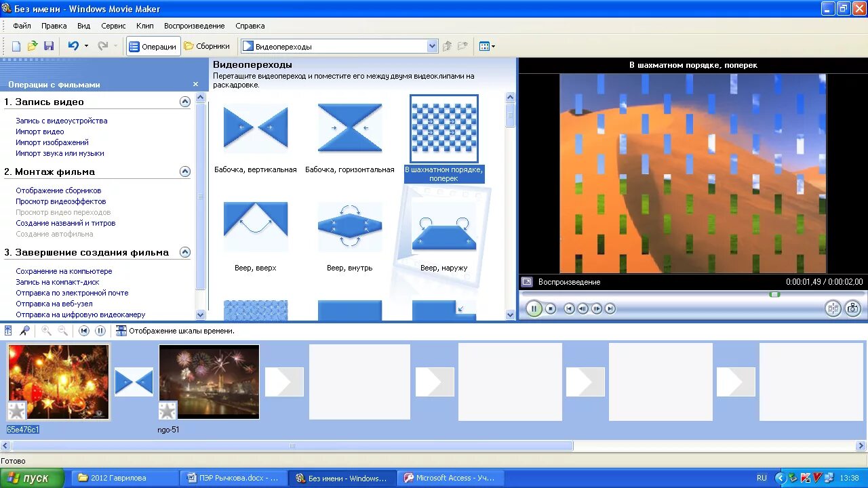Select the Веер, внутрь transition
868x488 pixels.
click(350, 227)
